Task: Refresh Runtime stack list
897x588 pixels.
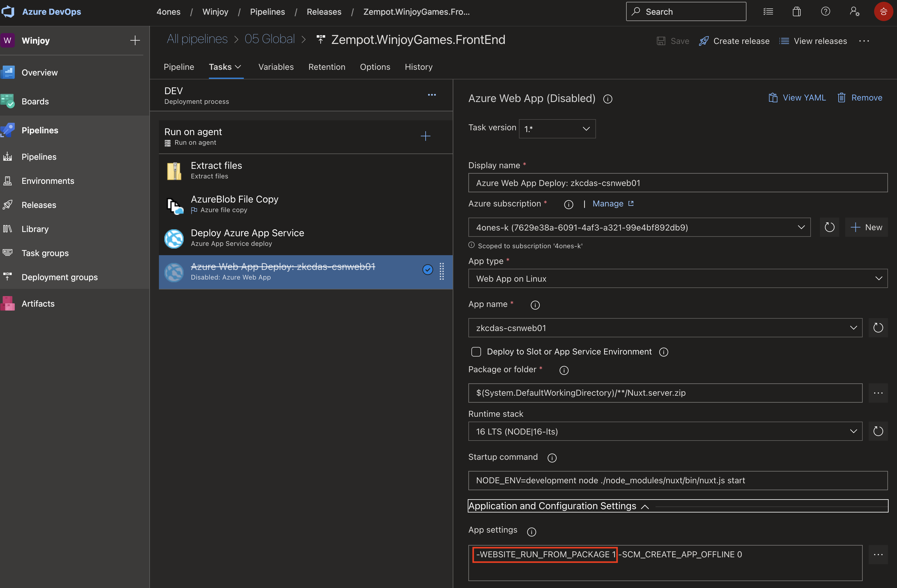Action: (x=878, y=431)
